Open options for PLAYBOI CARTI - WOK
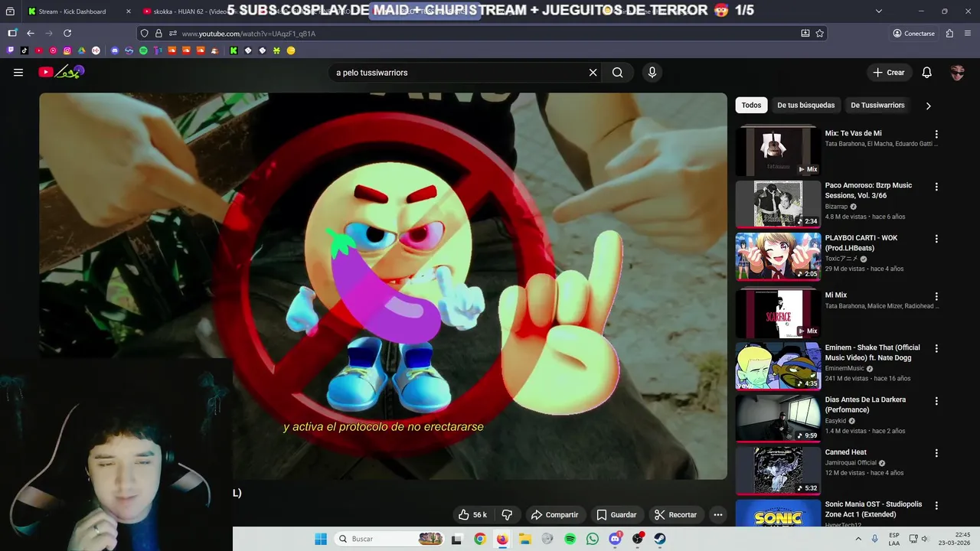This screenshot has width=980, height=551. [x=936, y=239]
